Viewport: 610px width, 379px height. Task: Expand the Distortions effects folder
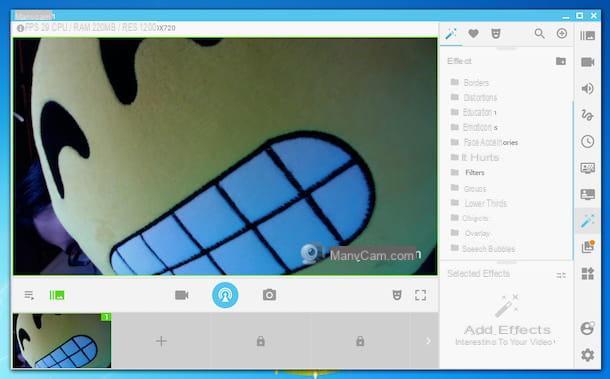pos(473,97)
